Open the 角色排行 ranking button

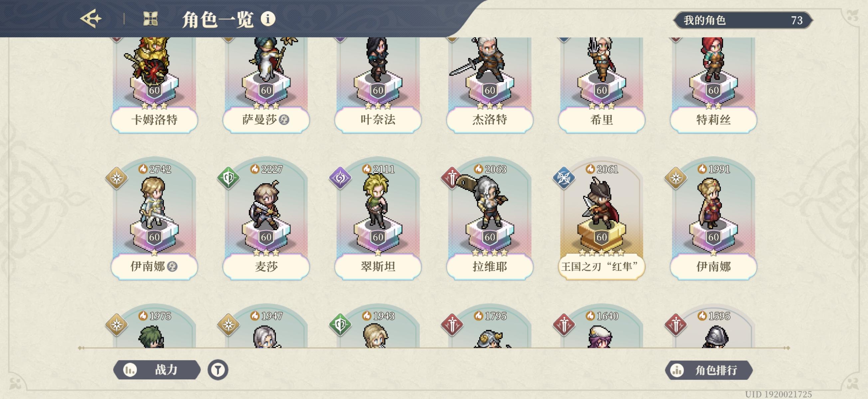point(709,370)
